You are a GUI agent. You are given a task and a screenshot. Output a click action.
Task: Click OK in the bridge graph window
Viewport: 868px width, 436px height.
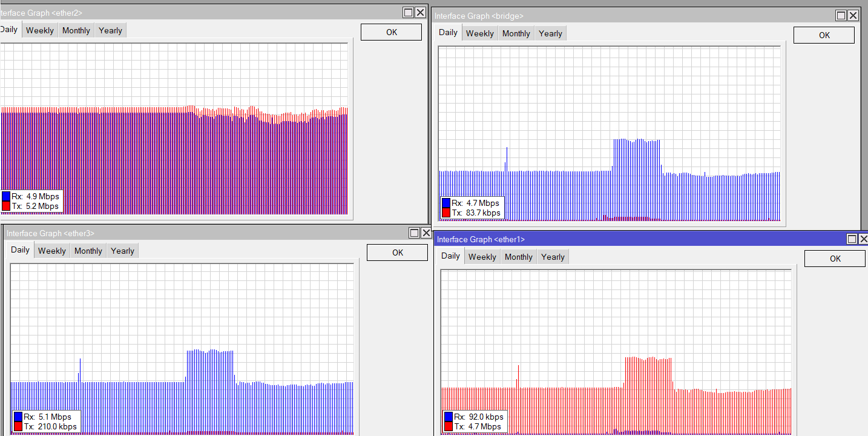(824, 35)
